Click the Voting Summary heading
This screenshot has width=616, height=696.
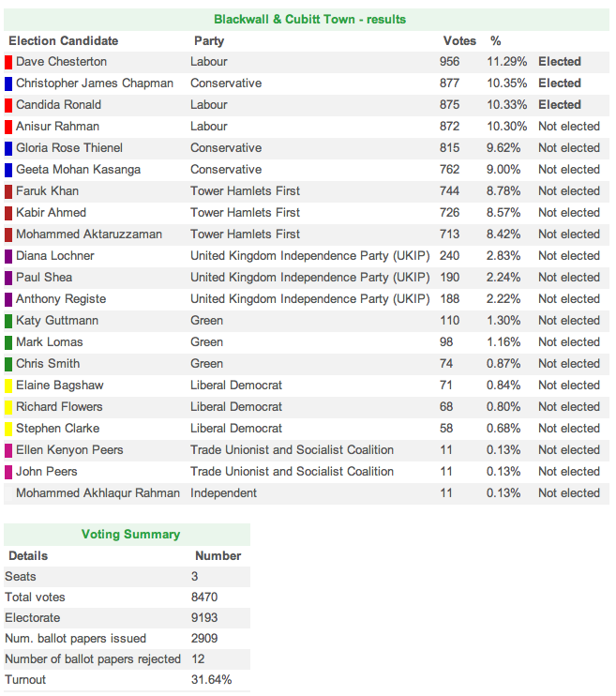tap(130, 535)
